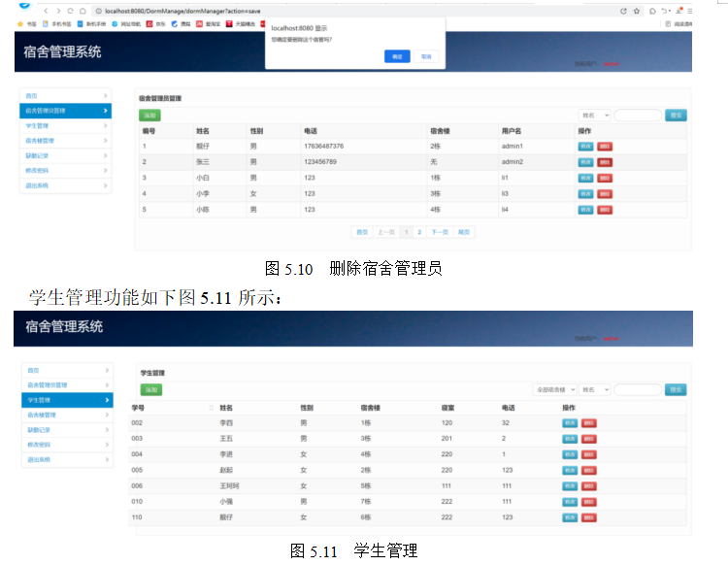Click student name 王珂珂 cell
The width and height of the screenshot is (728, 565).
pyautogui.click(x=229, y=485)
